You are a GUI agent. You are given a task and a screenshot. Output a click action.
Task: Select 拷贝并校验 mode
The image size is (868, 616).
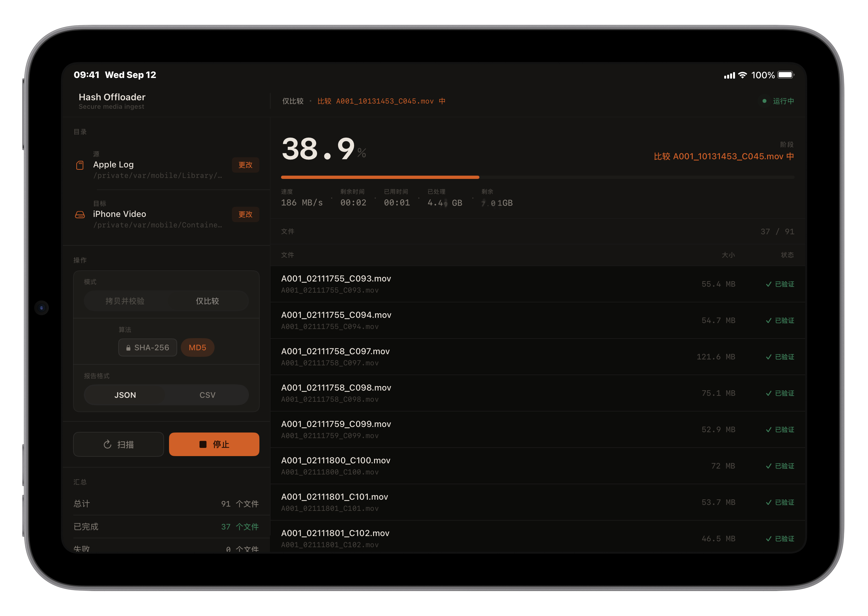(x=125, y=301)
